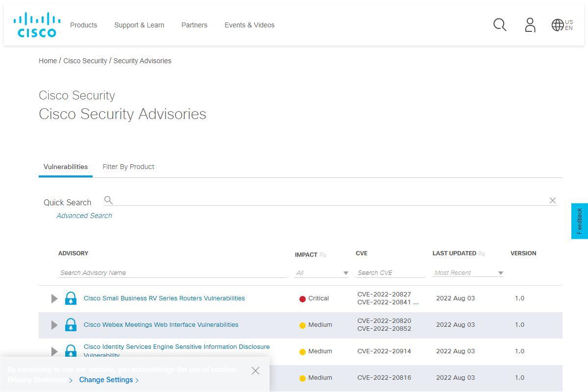Clear the Quick Search with the X icon
Screen dimensions: 588x392
click(552, 200)
